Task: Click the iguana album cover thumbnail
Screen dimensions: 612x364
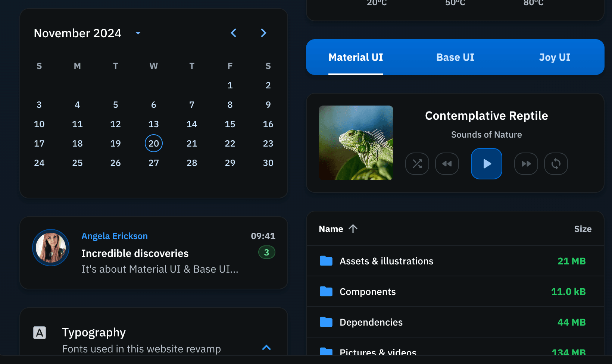Action: [x=356, y=143]
